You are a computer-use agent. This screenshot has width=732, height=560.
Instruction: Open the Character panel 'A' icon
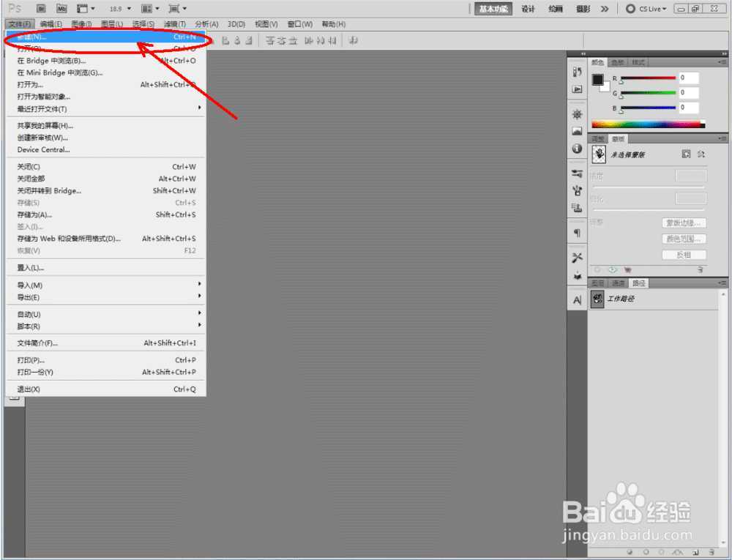pyautogui.click(x=577, y=300)
